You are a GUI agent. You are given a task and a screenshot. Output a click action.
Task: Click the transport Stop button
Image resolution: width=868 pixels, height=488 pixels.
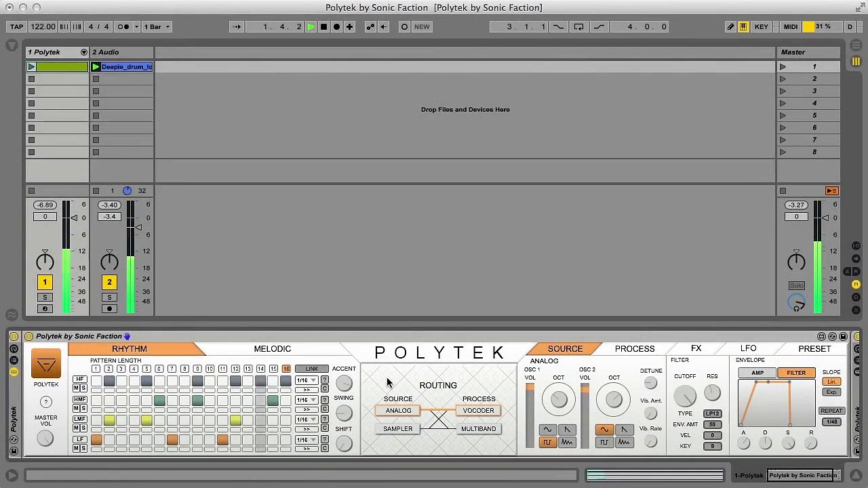pos(323,26)
